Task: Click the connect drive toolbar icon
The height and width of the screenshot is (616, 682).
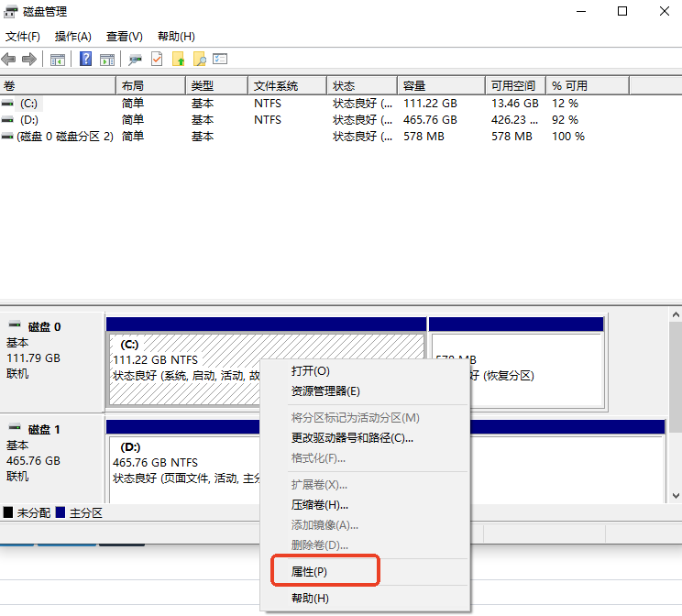Action: 136,60
